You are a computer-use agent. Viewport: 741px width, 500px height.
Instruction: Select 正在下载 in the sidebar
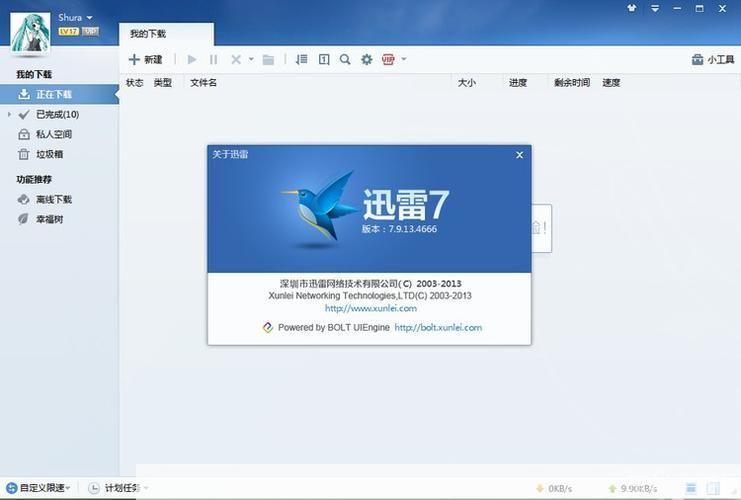(59, 95)
